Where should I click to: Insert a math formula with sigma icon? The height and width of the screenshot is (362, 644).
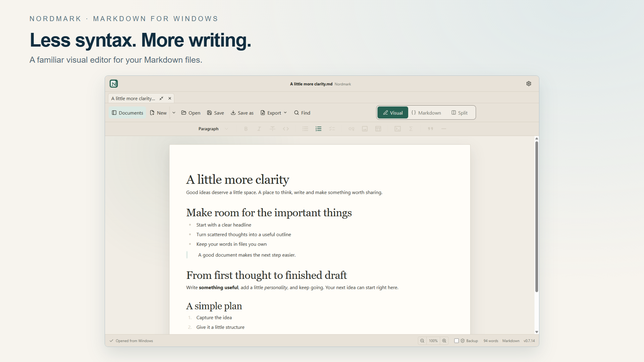tap(411, 129)
